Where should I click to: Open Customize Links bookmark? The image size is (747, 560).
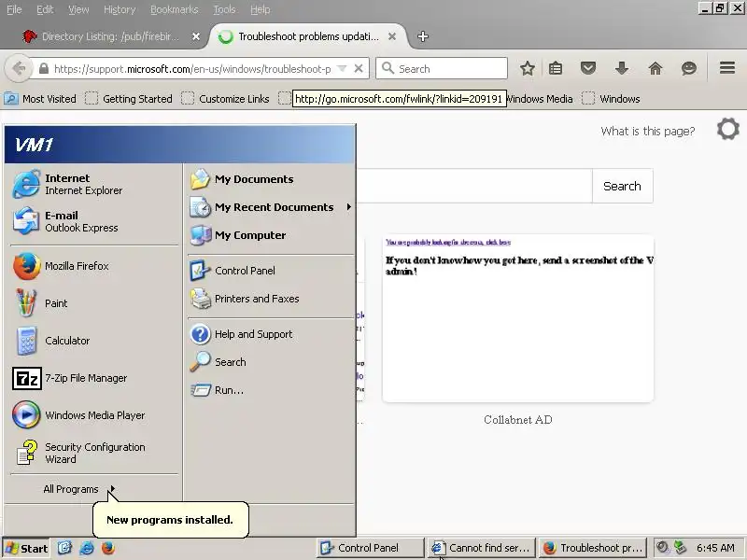[x=225, y=99]
